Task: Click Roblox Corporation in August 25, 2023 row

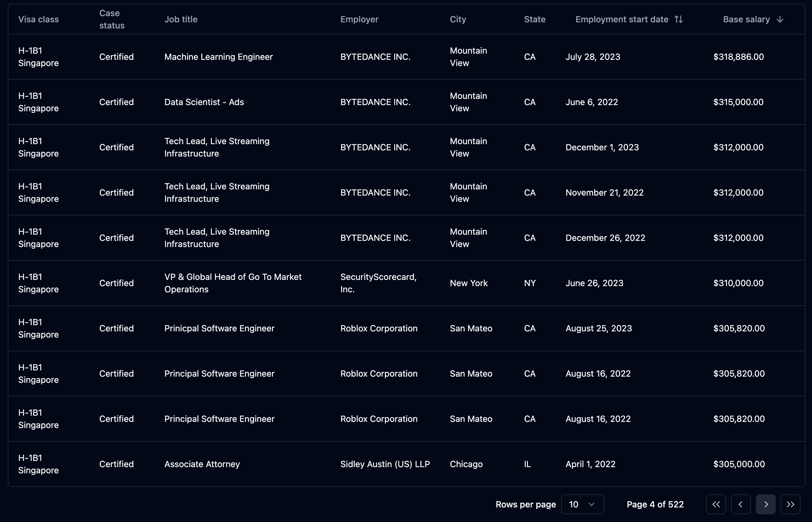Action: pos(378,328)
